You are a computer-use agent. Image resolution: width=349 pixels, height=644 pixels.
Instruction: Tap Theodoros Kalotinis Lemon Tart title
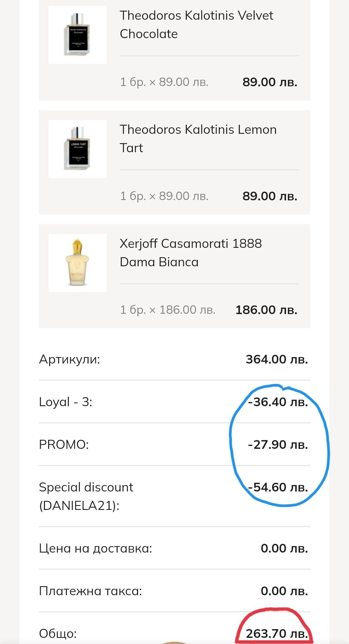pos(198,139)
